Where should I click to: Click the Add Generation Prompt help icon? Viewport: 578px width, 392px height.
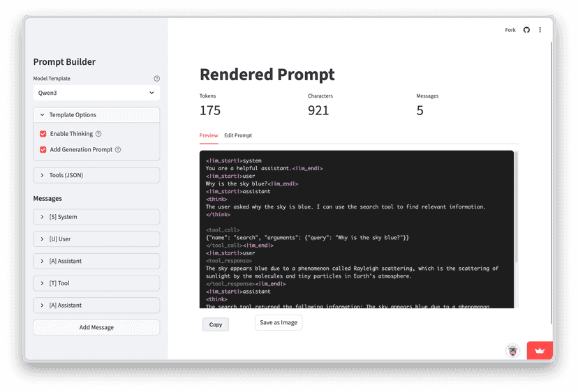click(x=118, y=149)
